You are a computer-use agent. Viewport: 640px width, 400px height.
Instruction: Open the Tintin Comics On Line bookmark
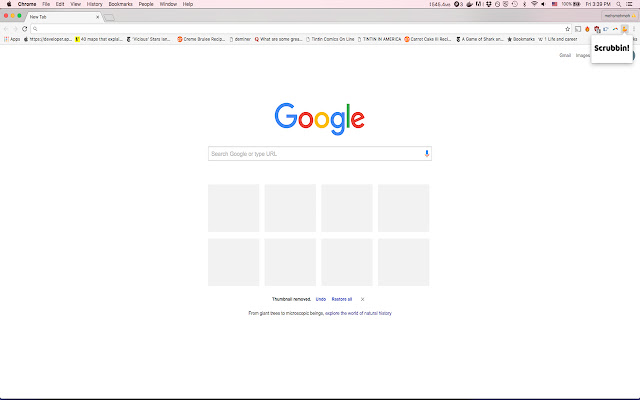330,39
